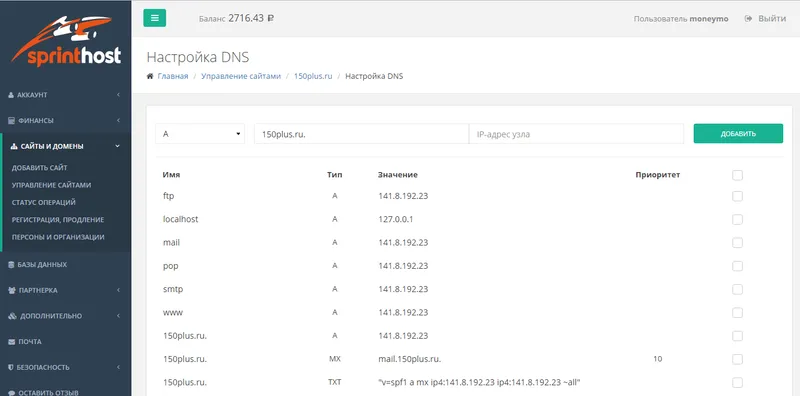The image size is (800, 396).
Task: Click the logout arrow icon
Action: click(748, 18)
